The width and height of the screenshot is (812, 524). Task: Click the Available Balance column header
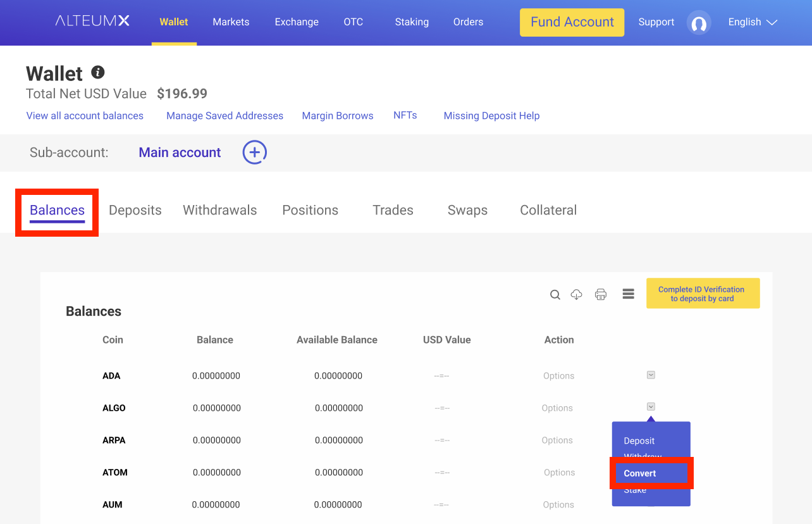click(x=337, y=340)
